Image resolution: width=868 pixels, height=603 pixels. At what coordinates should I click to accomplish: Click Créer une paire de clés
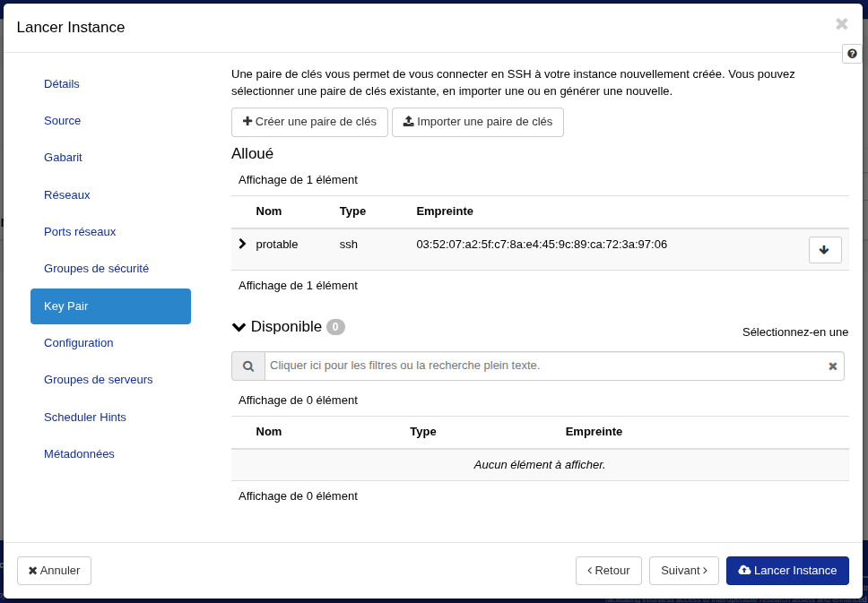tap(309, 122)
